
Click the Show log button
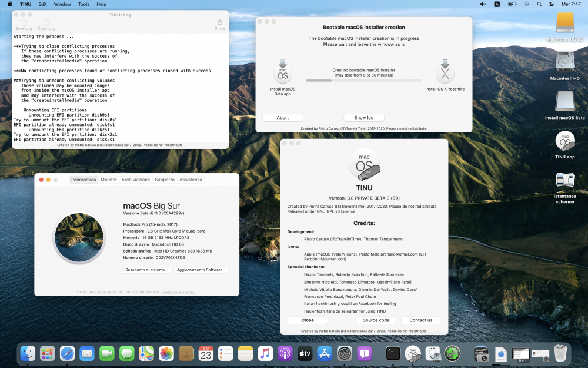coord(364,118)
